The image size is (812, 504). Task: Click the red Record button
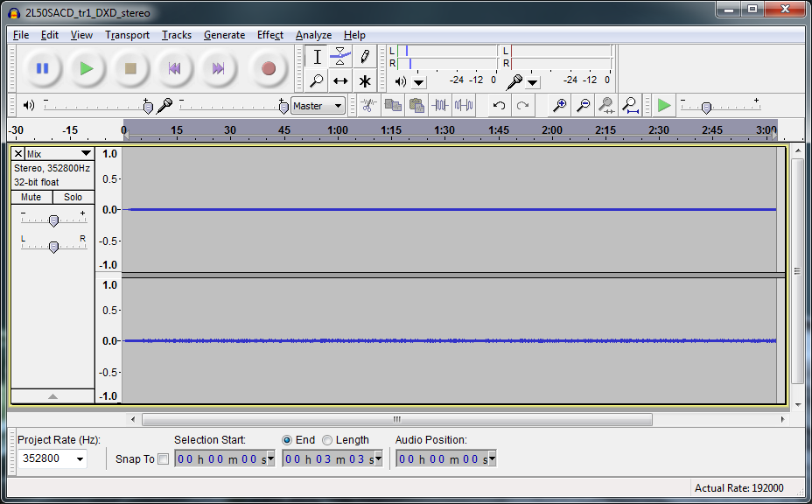point(269,68)
